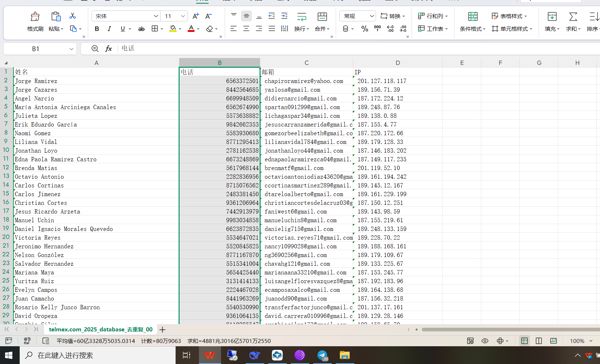The height and width of the screenshot is (364, 600).
Task: Click magnifier icon in formula bar
Action: point(95,49)
